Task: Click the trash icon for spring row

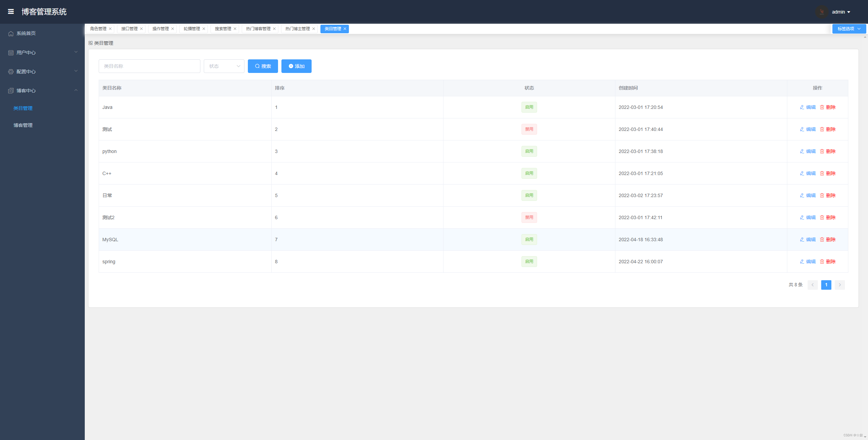Action: (822, 262)
